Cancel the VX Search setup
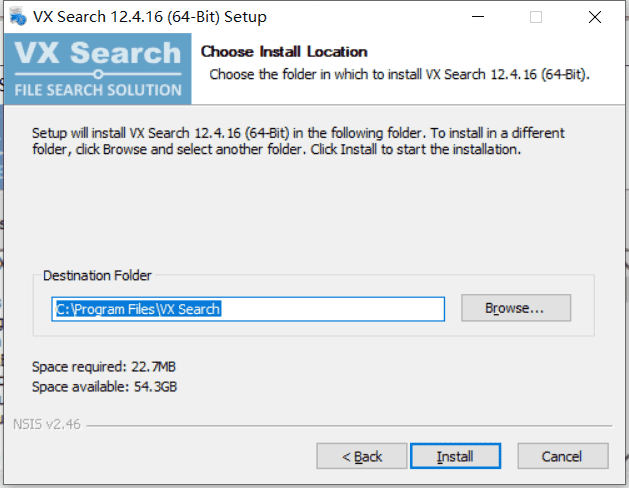This screenshot has height=488, width=629. (x=562, y=456)
